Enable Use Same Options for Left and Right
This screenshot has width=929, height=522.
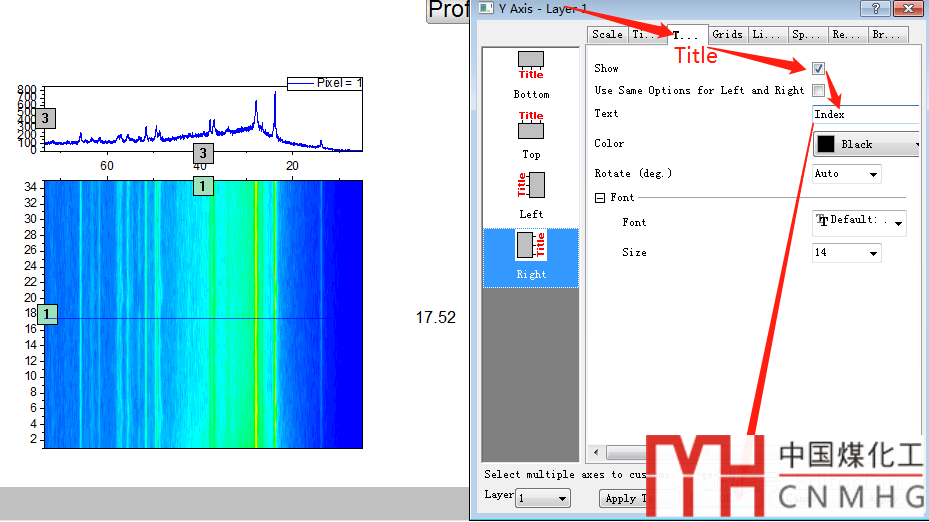click(x=819, y=90)
